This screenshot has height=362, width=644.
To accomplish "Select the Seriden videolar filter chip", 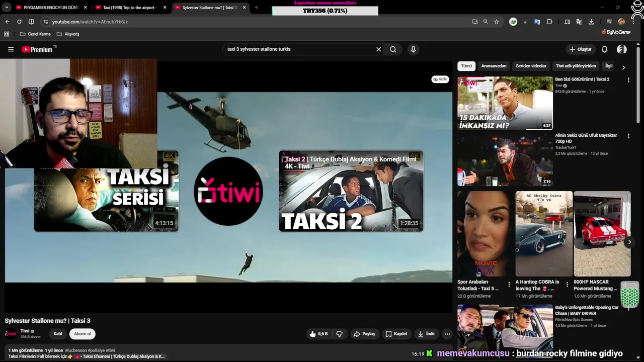I will [531, 66].
